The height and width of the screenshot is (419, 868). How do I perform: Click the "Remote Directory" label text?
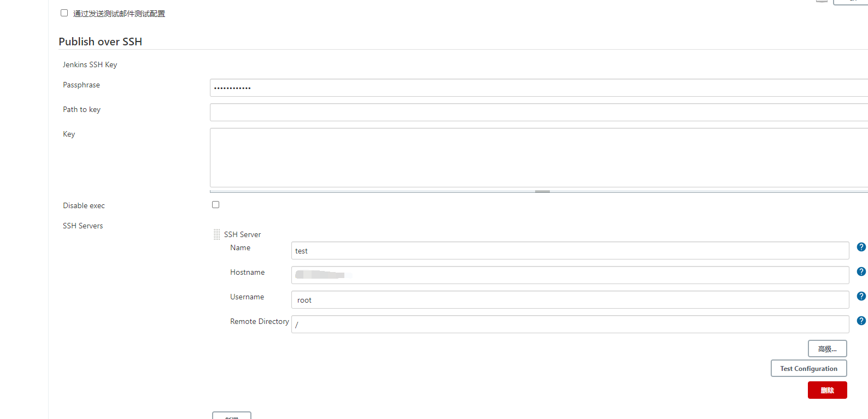pos(259,321)
